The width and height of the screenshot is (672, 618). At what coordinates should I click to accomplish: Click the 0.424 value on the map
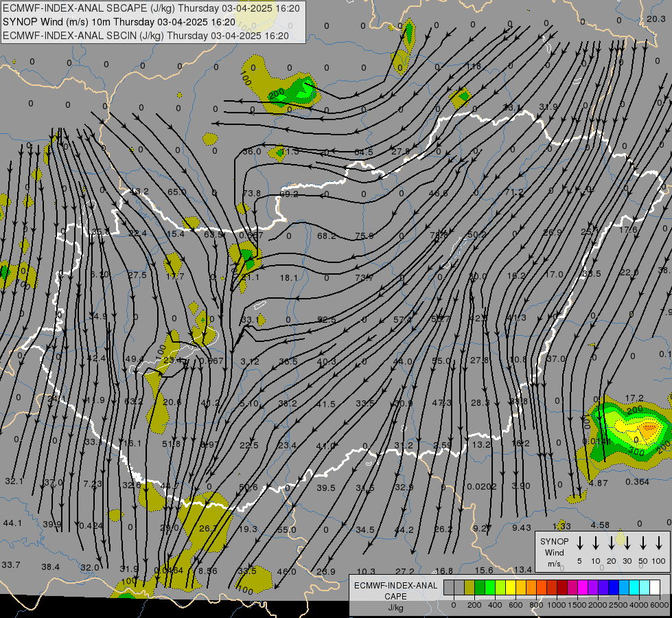coord(91,525)
